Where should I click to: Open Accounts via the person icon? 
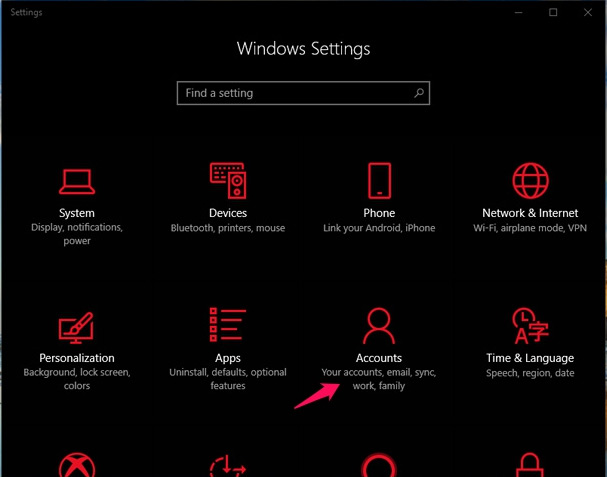tap(379, 326)
